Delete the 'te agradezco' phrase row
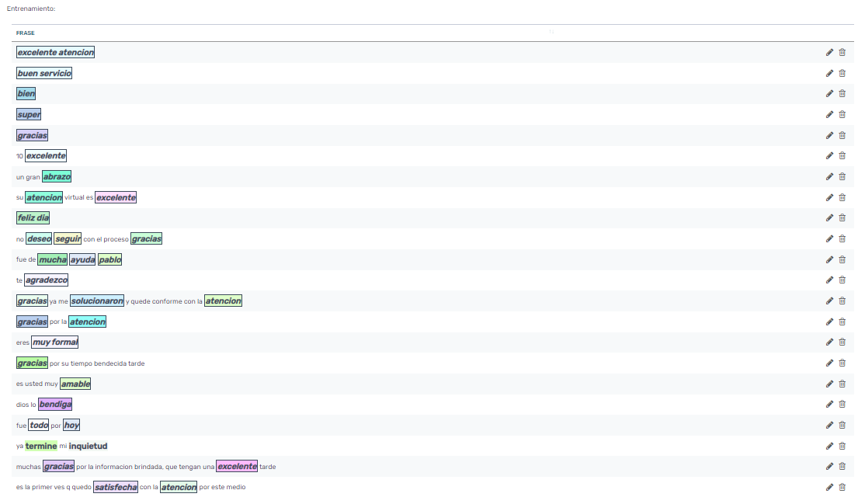The width and height of the screenshot is (865, 504). tap(842, 280)
